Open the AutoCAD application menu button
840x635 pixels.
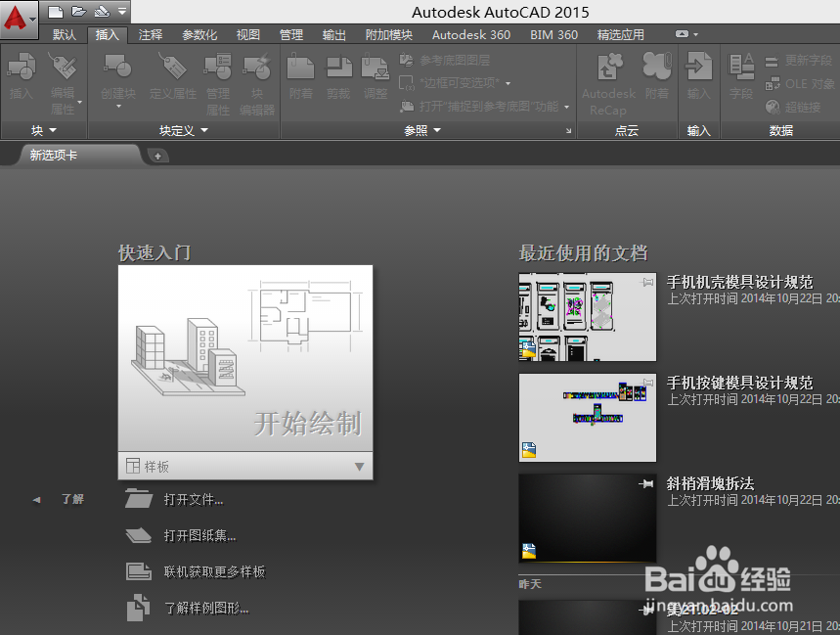pyautogui.click(x=19, y=19)
